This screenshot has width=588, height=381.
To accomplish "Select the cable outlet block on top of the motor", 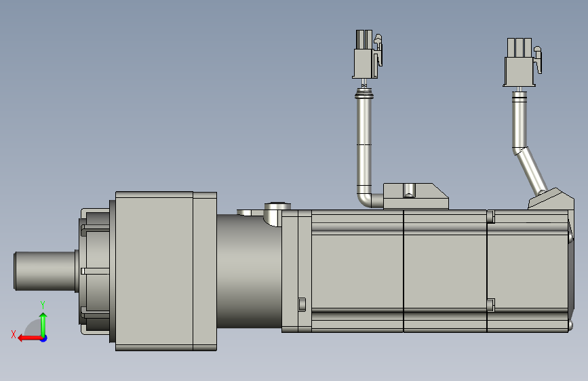I will click(x=416, y=196).
